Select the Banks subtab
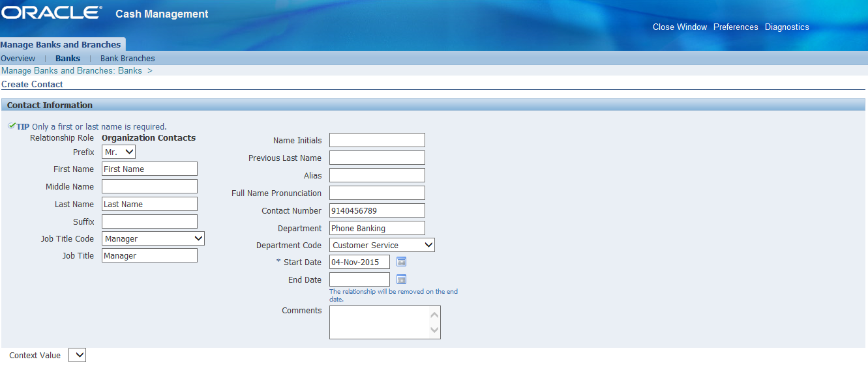The image size is (868, 368). (68, 59)
